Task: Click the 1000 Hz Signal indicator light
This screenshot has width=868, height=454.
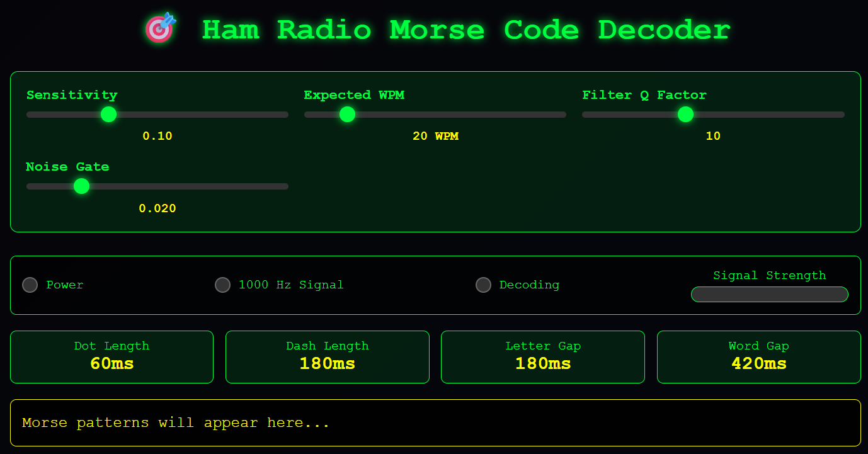Action: coord(222,285)
